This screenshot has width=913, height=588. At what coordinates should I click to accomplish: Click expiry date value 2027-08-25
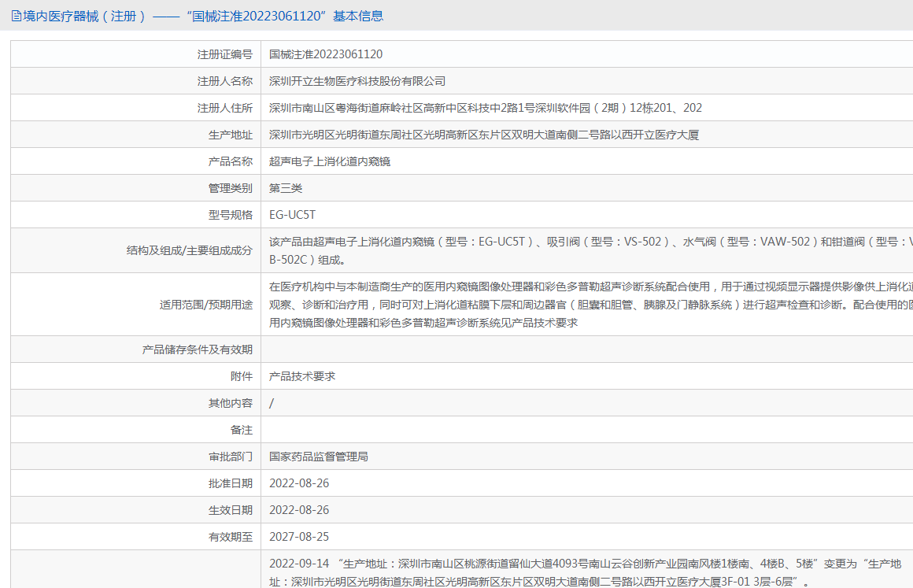coord(299,537)
